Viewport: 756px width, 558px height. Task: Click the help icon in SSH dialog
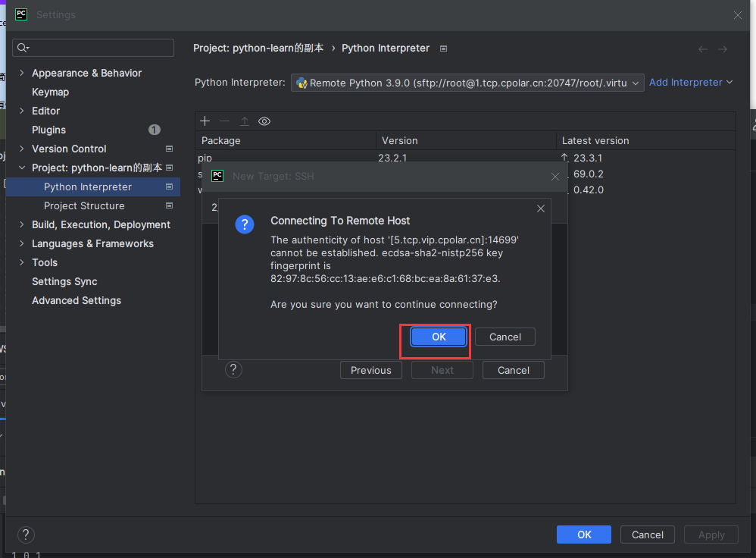pyautogui.click(x=234, y=370)
